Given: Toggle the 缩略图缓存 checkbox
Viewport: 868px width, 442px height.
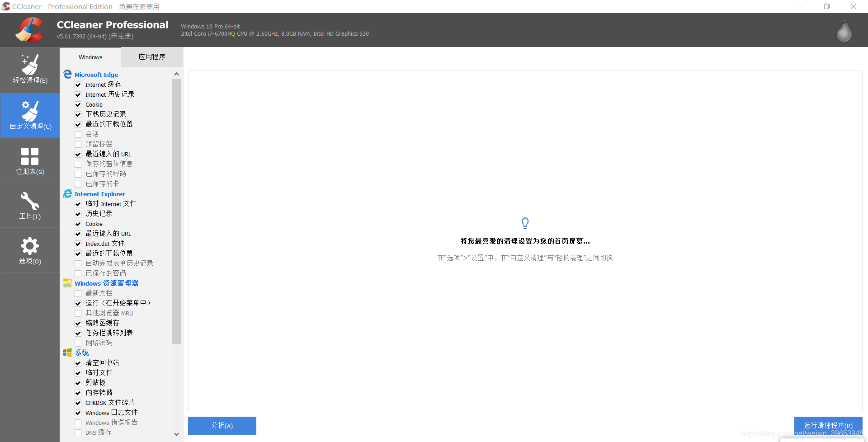Looking at the screenshot, I should pos(78,323).
